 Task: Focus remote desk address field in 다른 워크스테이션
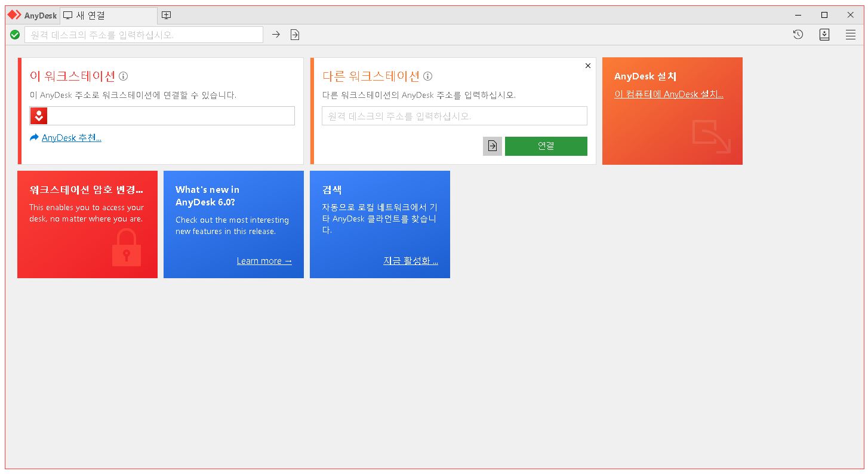(x=454, y=116)
